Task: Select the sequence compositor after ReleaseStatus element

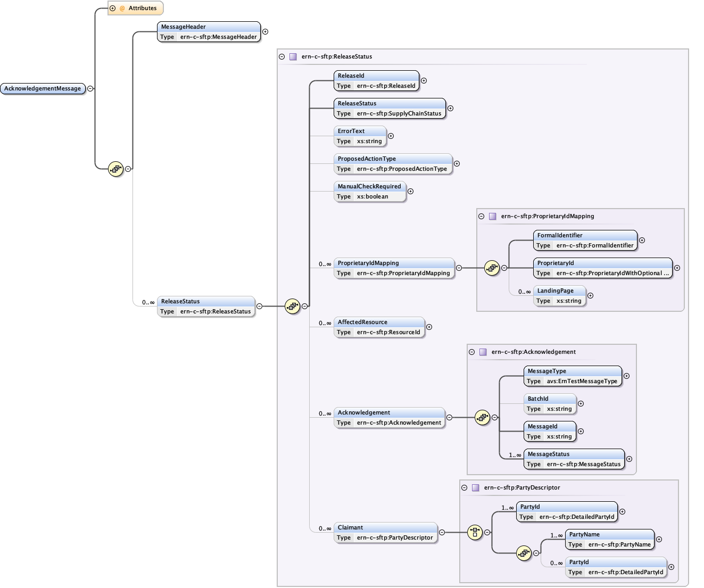Action: [292, 306]
